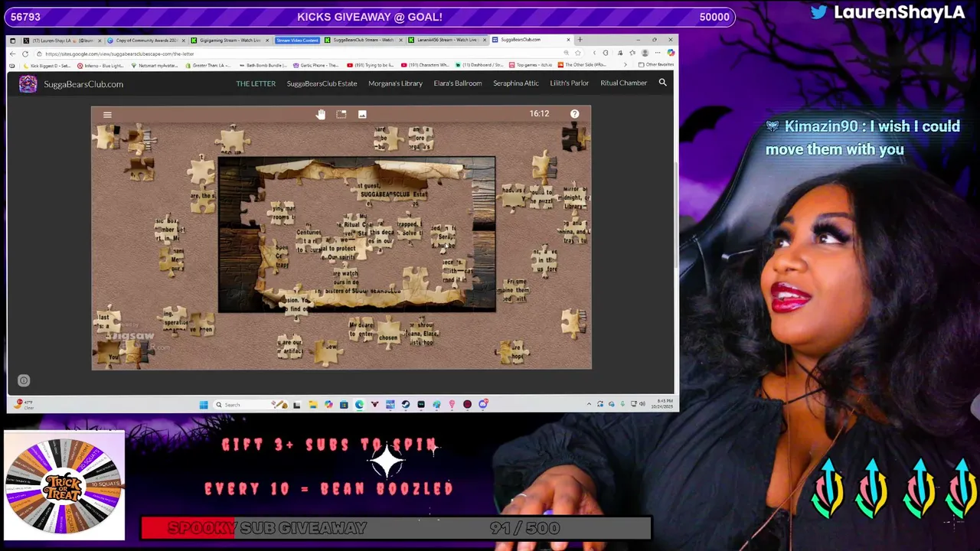This screenshot has width=980, height=551.
Task: Switch to Stream Video Content tab
Action: tap(297, 40)
